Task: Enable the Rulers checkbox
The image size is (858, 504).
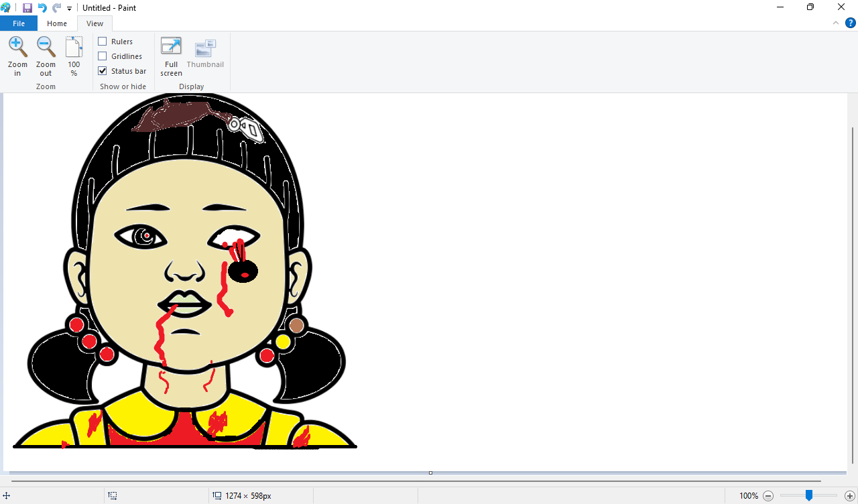Action: point(103,42)
